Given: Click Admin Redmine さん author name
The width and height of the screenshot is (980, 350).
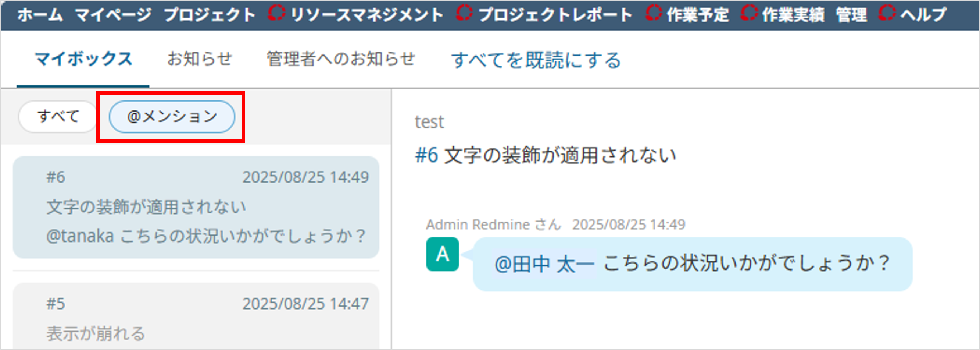Looking at the screenshot, I should pyautogui.click(x=493, y=225).
